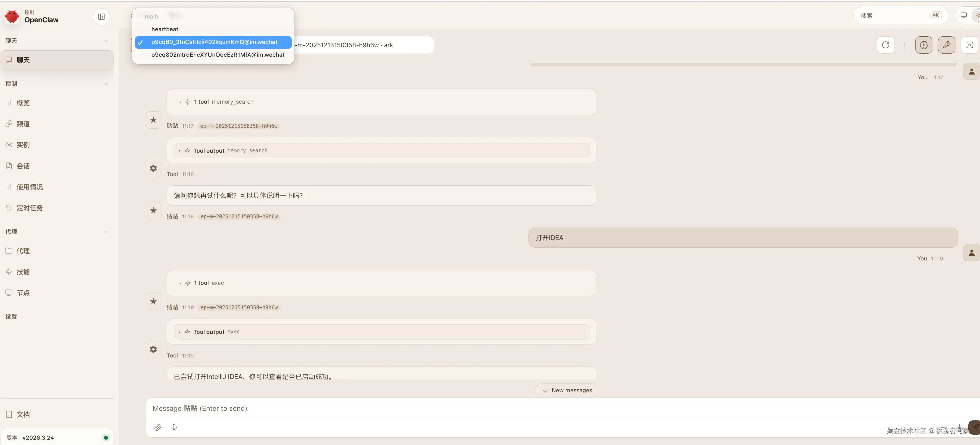980x445 pixels.
Task: Collapse the 代理 sidebar section
Action: (106, 232)
